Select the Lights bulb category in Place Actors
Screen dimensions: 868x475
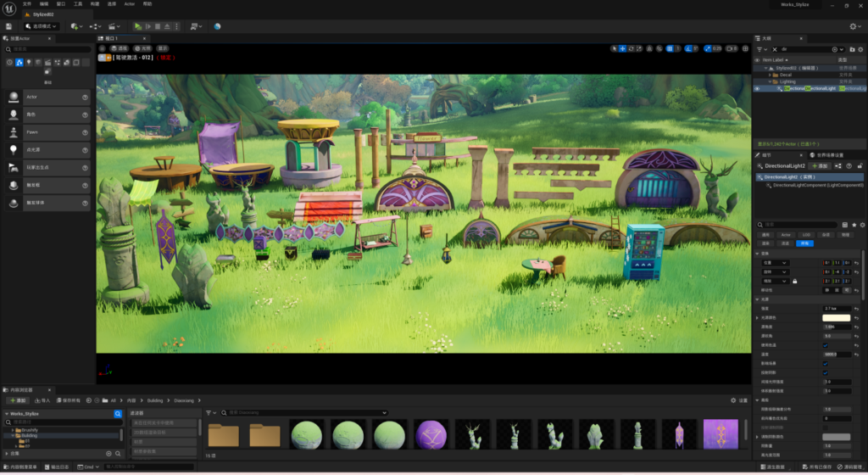coord(29,63)
